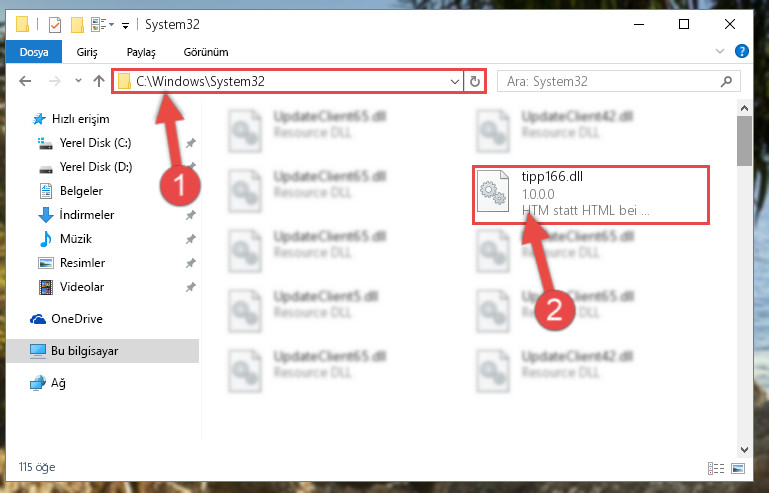Open the Görünüm ribbon tab
The height and width of the screenshot is (493, 769).
click(206, 52)
